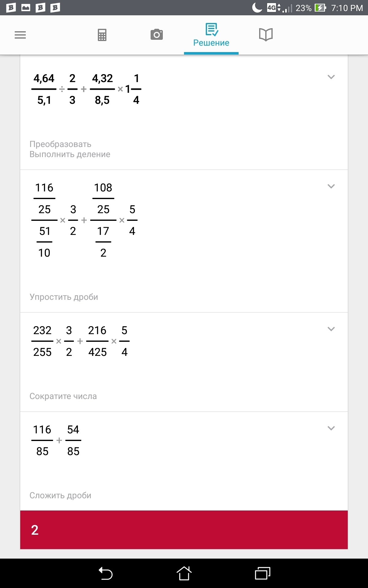
Task: Tap the 4,64/5,1 expression
Action: pyautogui.click(x=44, y=89)
